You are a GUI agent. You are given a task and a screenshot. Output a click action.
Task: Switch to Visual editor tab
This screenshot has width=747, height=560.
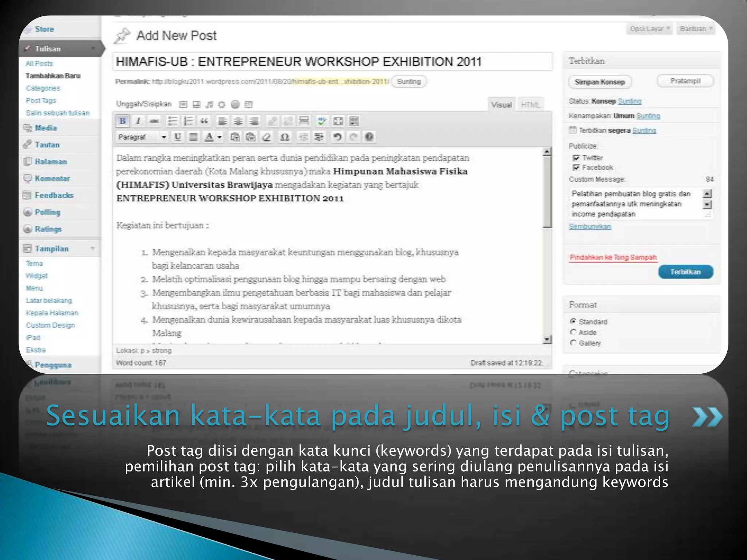[x=501, y=105]
